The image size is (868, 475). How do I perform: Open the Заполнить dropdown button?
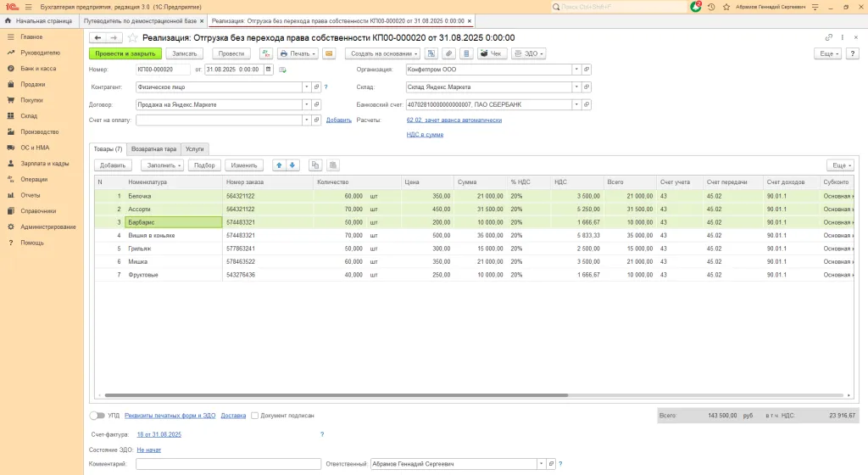[x=161, y=165]
